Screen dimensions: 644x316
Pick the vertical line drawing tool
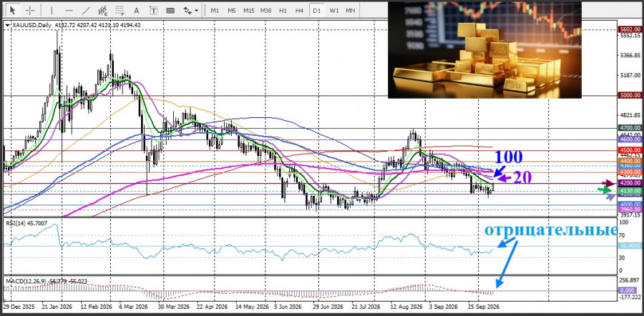pyautogui.click(x=52, y=10)
